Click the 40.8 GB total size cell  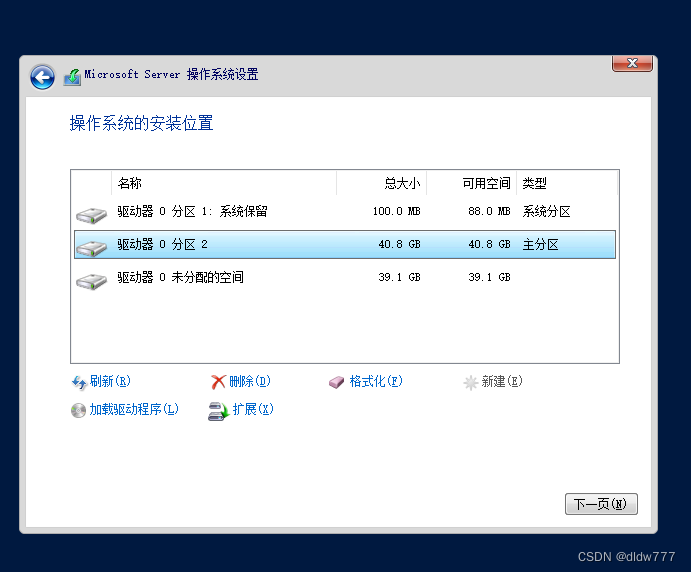tap(399, 245)
